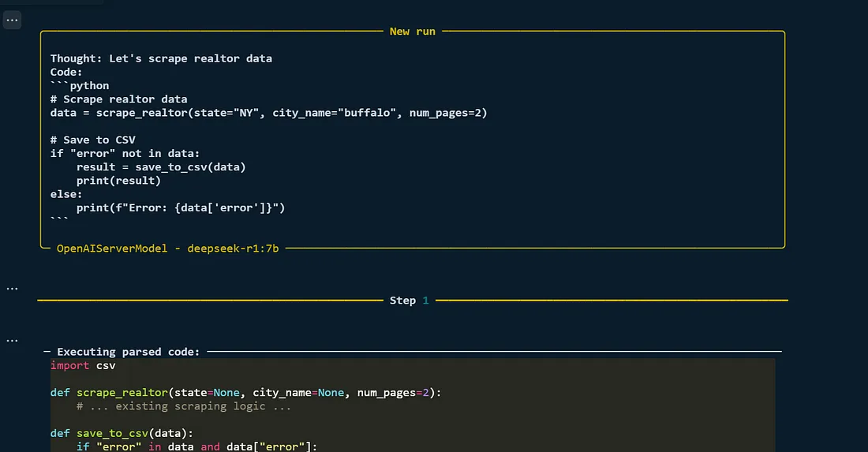Click the comment '# Scrape realtor data'
Image resolution: width=868 pixels, height=452 pixels.
[119, 99]
